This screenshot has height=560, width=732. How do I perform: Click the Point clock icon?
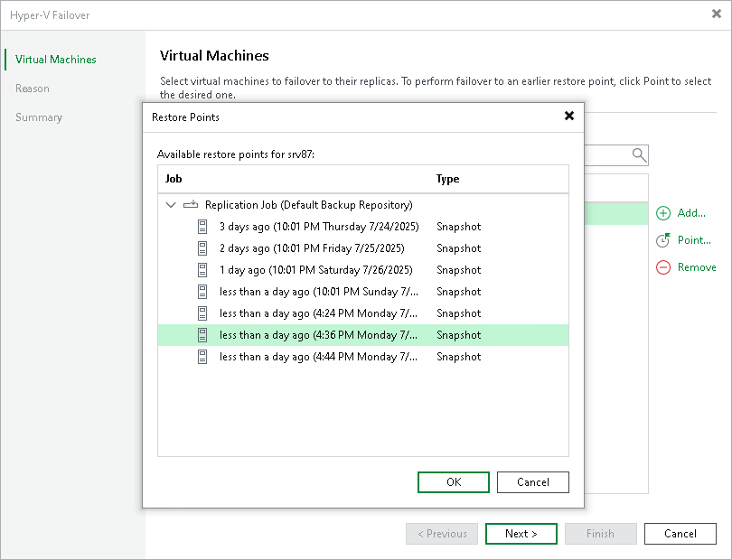[x=663, y=240]
